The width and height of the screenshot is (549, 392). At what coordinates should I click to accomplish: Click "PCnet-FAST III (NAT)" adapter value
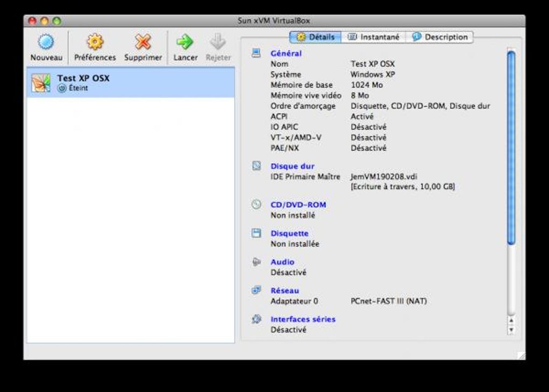point(389,301)
